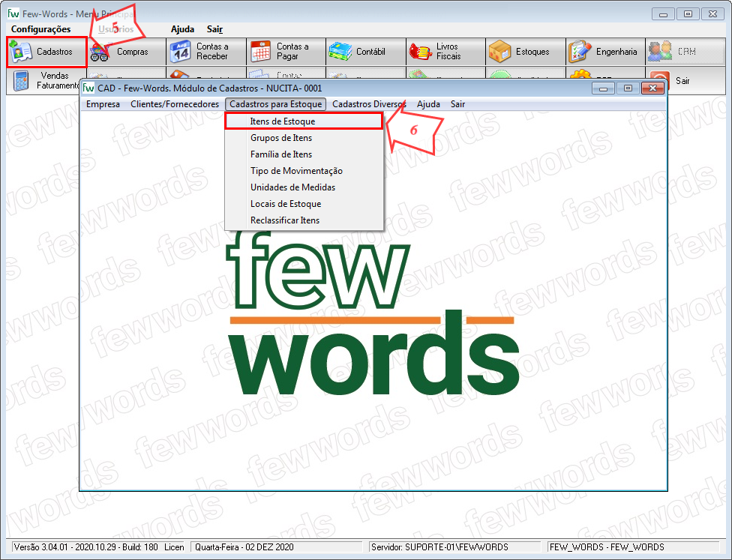Viewport: 732px width, 560px height.
Task: Select Itens de Estoque menu entry
Action: tap(304, 121)
